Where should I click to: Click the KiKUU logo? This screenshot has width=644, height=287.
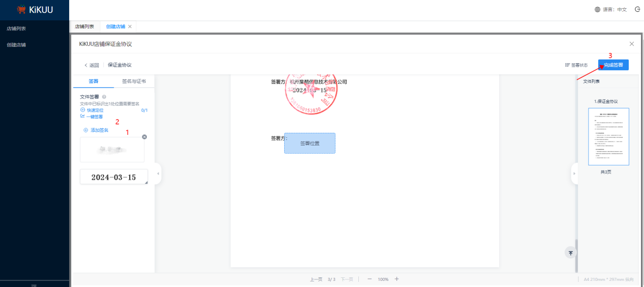pos(35,10)
